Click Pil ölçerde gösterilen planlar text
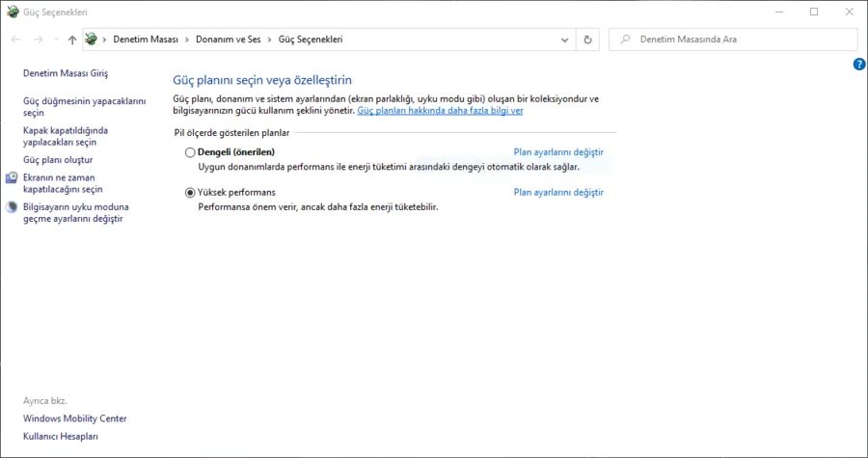Screen dimensions: 868x458 [x=231, y=133]
